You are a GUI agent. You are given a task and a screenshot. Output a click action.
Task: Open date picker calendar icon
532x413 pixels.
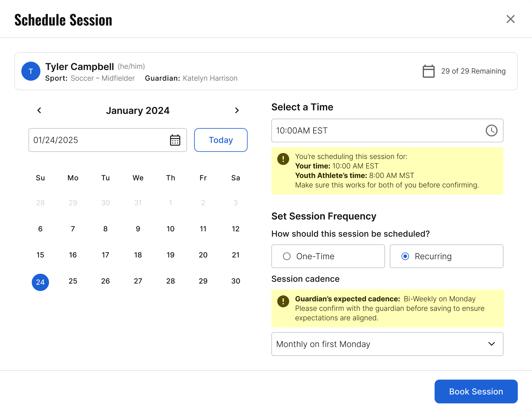click(x=175, y=140)
